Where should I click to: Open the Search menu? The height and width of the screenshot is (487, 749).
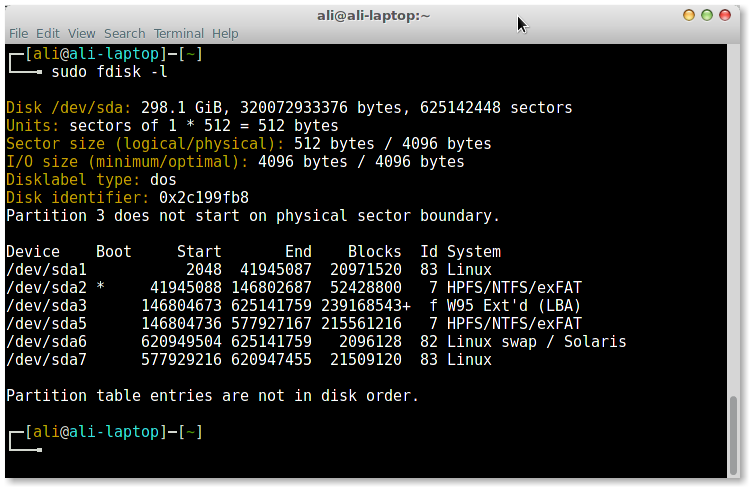point(124,33)
